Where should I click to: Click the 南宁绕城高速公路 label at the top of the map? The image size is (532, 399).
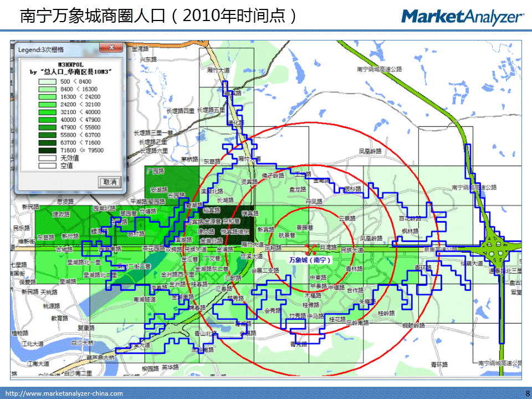pyautogui.click(x=379, y=69)
